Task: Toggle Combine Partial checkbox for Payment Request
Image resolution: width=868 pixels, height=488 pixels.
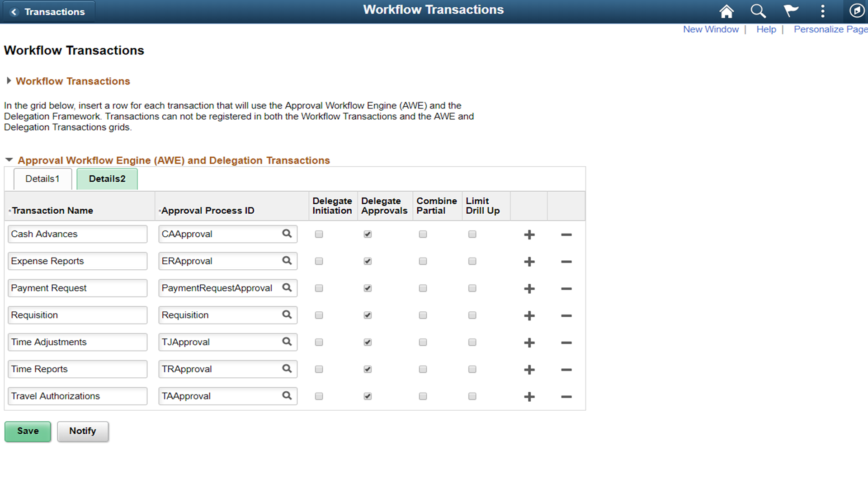Action: pyautogui.click(x=423, y=288)
